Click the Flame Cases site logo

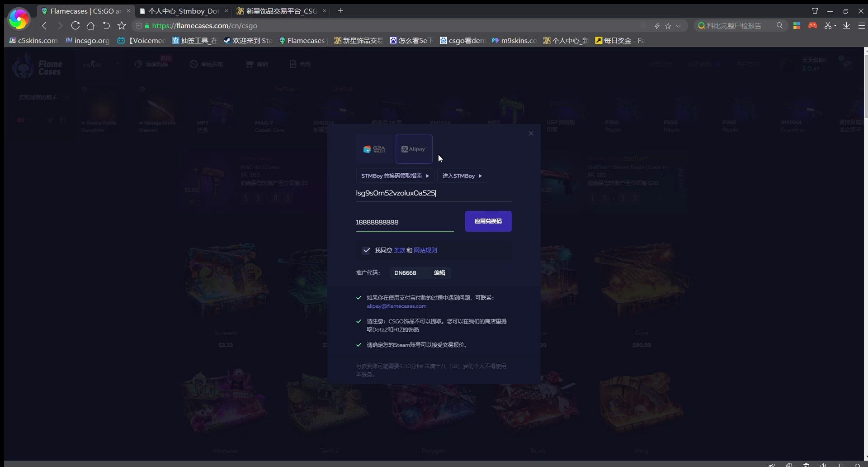tap(38, 66)
